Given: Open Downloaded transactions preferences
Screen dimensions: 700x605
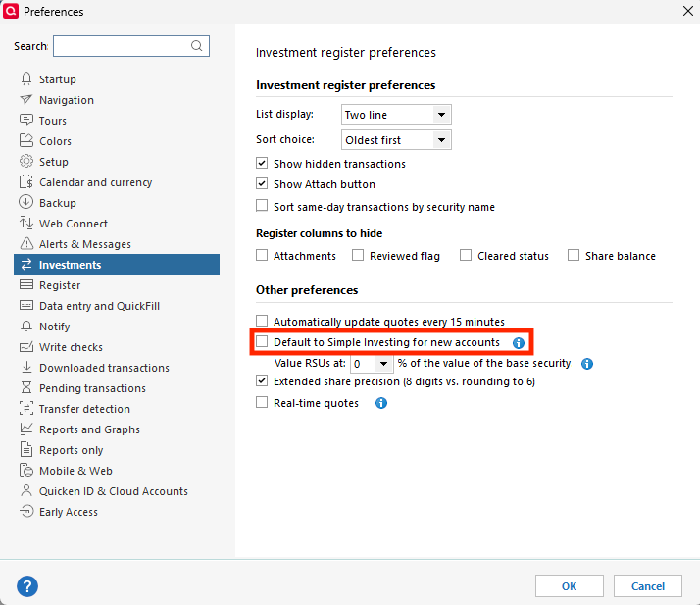Looking at the screenshot, I should [117, 368].
